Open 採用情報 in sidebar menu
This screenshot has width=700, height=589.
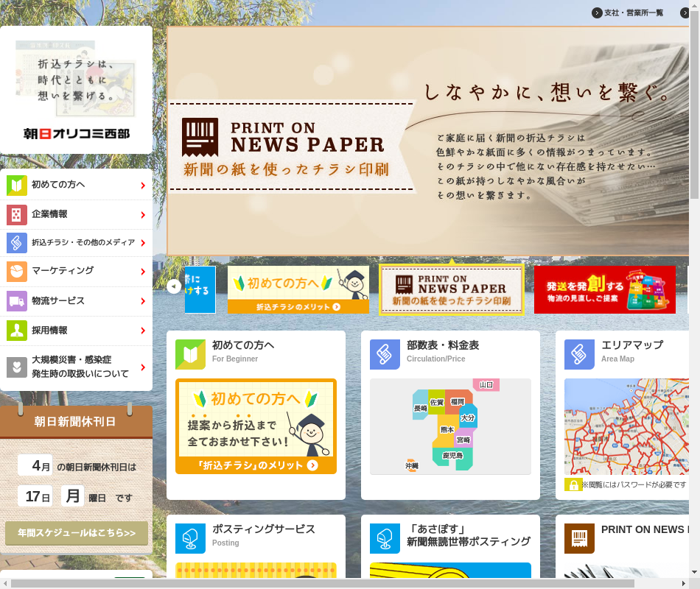point(76,331)
